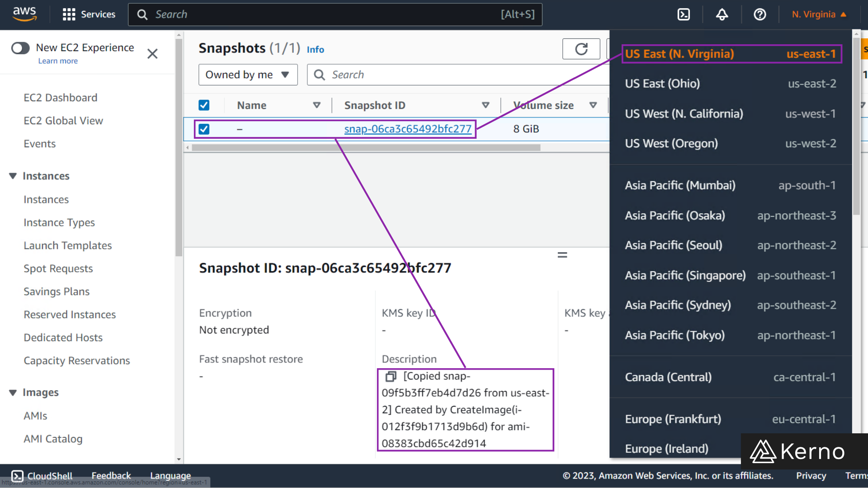Sort by Name column arrow
This screenshot has height=488, width=868.
coord(317,105)
